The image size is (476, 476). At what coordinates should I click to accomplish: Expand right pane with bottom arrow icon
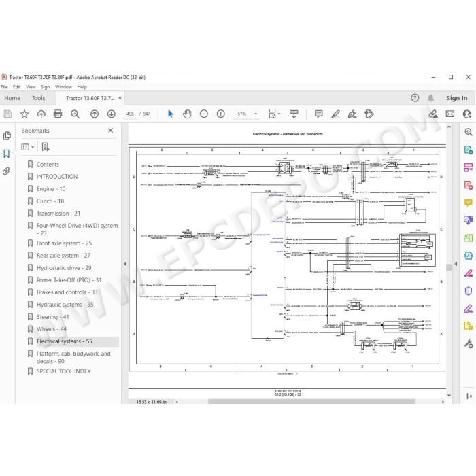[469, 396]
